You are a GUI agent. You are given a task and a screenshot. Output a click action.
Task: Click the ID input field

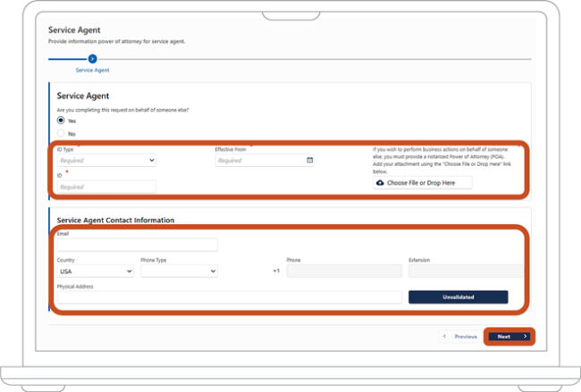click(x=106, y=187)
